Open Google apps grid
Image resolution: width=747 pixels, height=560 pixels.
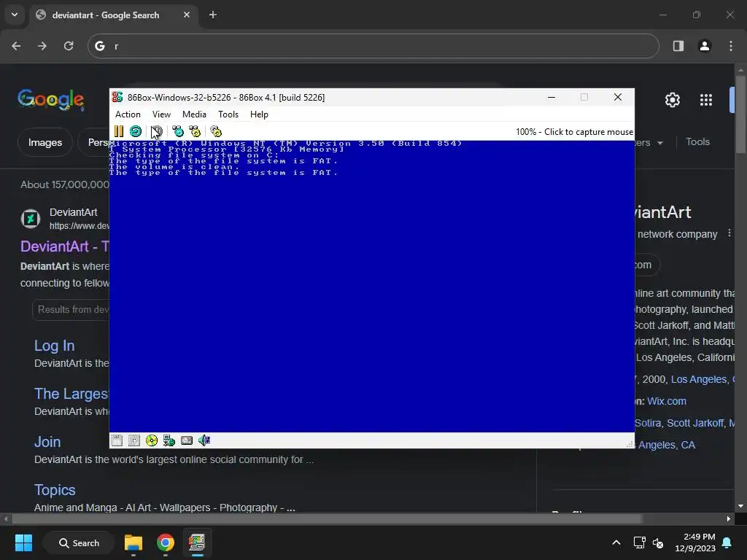[x=706, y=100]
